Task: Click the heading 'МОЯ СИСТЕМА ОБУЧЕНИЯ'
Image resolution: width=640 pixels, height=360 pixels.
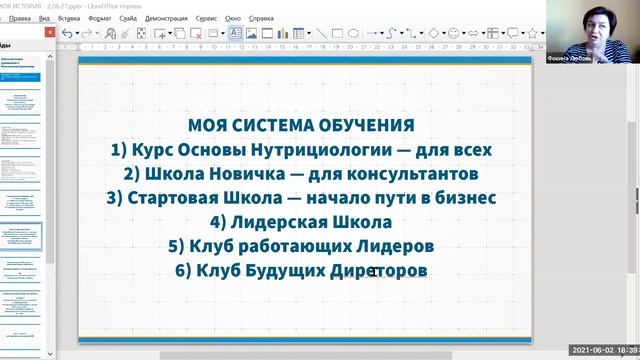Action: pos(301,125)
